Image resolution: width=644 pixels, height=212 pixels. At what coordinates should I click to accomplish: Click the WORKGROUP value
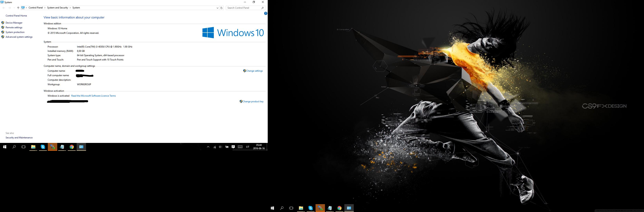tap(84, 85)
